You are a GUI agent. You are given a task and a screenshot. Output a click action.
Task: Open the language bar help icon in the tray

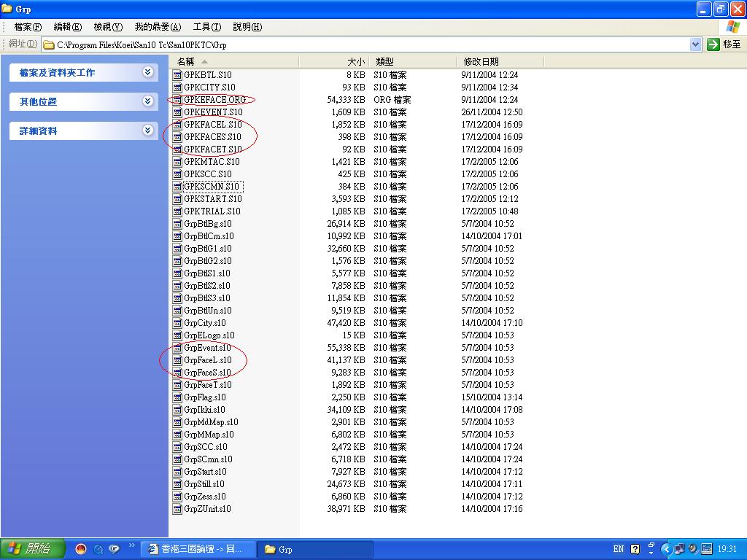click(635, 549)
